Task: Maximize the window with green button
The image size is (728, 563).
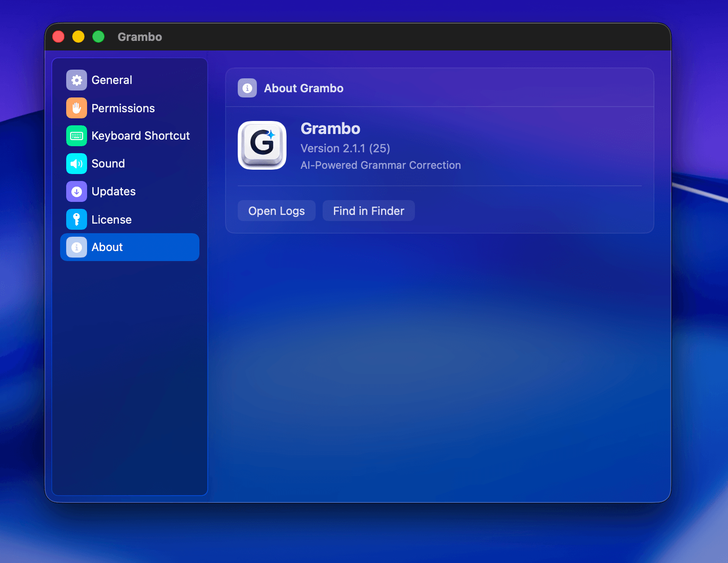Action: pos(98,37)
